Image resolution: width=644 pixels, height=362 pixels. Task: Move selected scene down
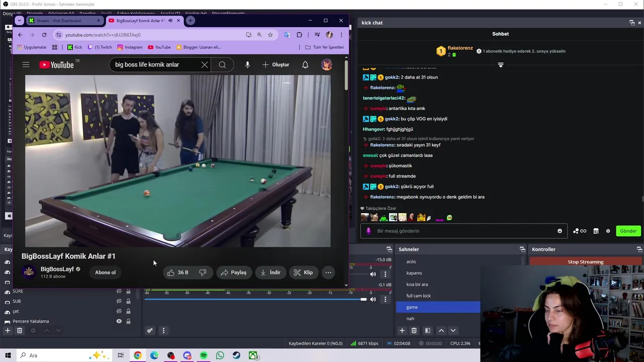pyautogui.click(x=453, y=330)
